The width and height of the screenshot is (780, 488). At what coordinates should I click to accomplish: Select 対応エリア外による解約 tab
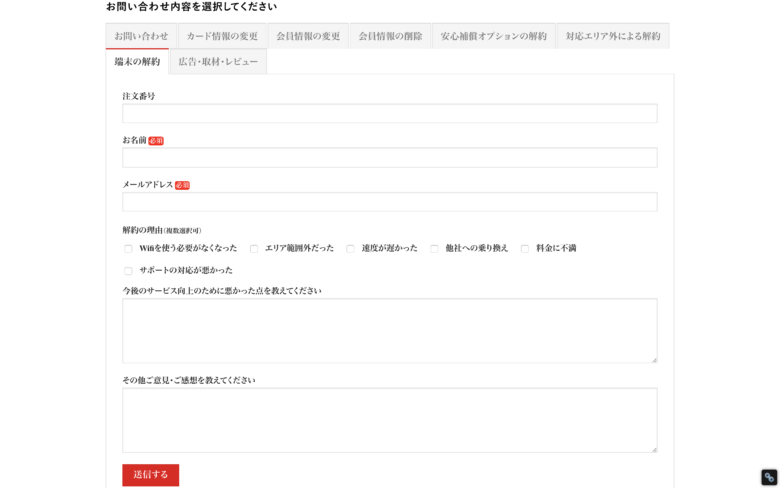(x=613, y=36)
